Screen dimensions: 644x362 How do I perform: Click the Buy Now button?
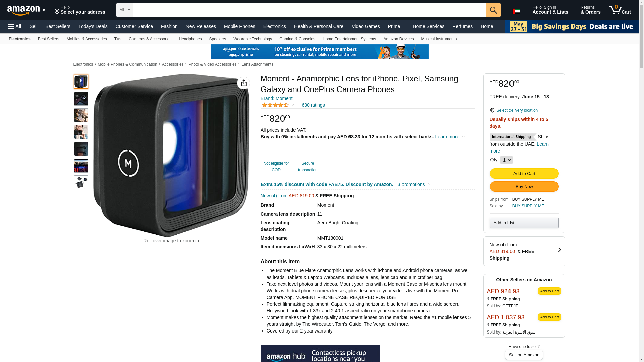pyautogui.click(x=524, y=187)
